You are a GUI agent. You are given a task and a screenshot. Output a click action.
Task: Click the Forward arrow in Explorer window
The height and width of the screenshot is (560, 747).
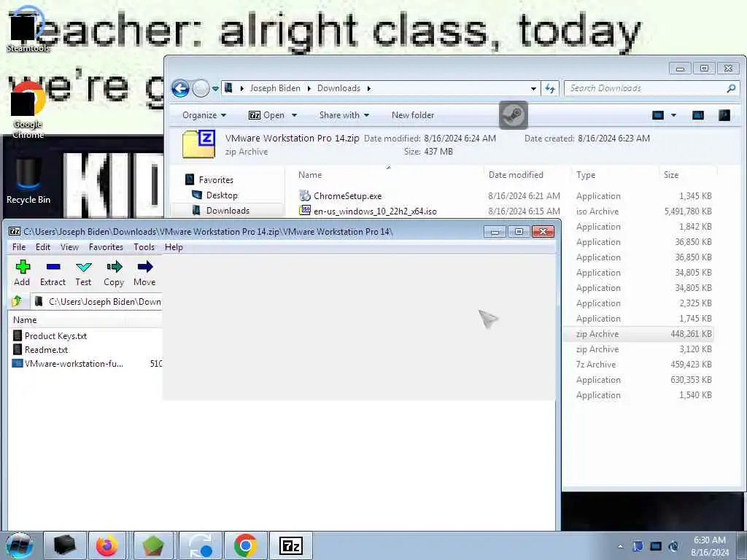click(x=201, y=88)
